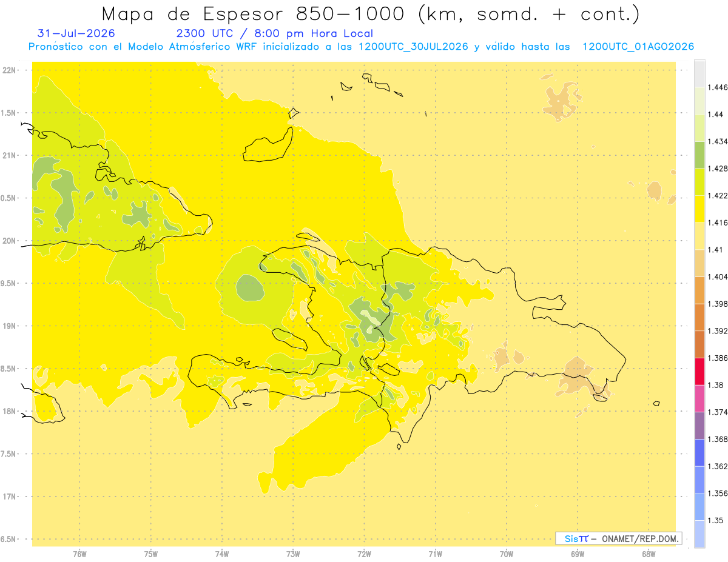Click the valid-until time "1200UTC_01AGO2026"

pos(638,47)
